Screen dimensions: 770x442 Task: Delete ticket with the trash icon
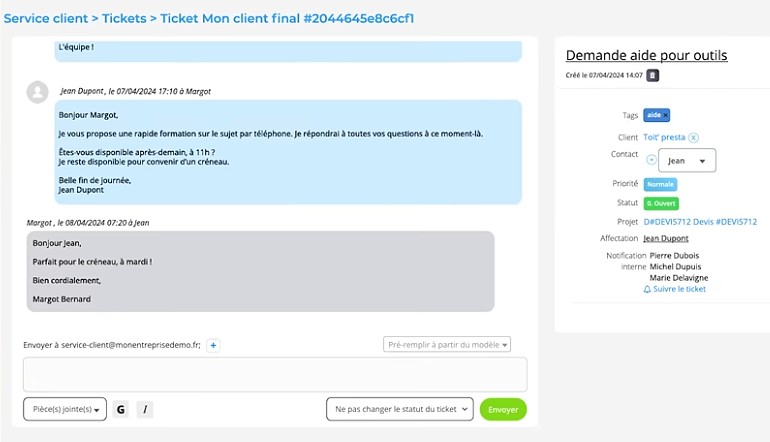click(x=652, y=75)
